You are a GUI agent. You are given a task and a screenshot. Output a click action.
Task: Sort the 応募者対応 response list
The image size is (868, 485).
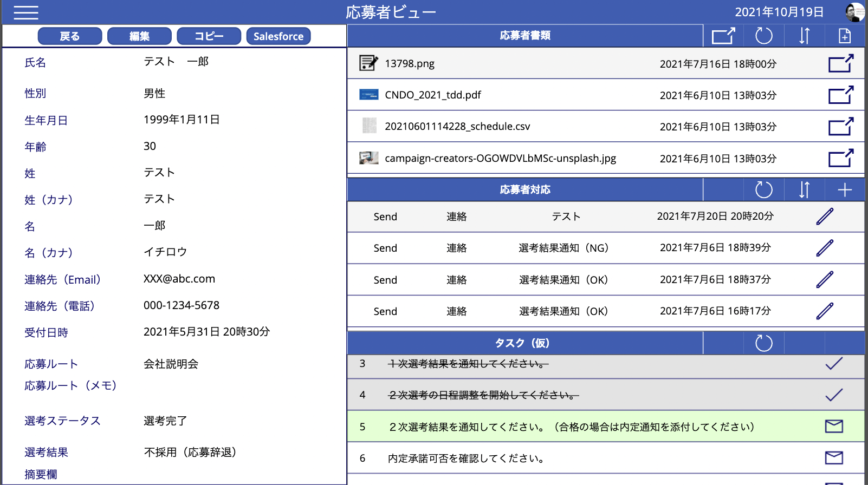(x=804, y=189)
